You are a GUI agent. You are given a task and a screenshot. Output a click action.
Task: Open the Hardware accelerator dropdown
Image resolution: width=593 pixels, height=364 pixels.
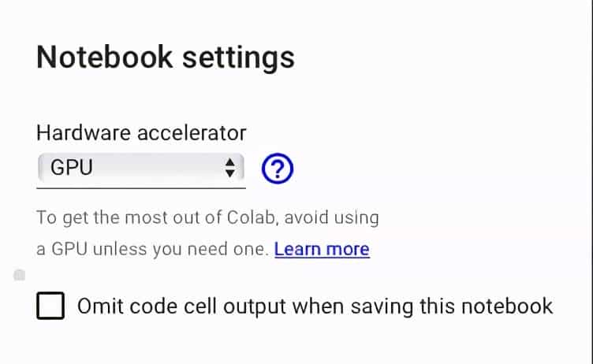coord(140,167)
